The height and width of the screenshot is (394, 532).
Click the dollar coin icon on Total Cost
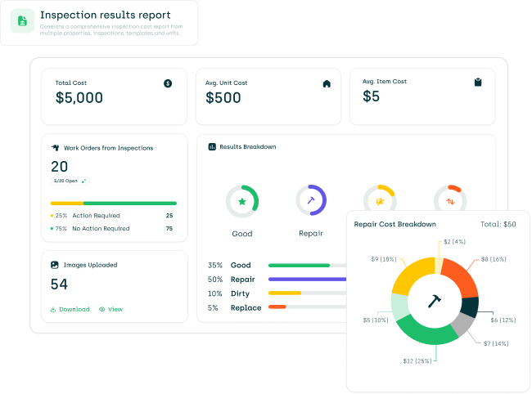pos(168,83)
